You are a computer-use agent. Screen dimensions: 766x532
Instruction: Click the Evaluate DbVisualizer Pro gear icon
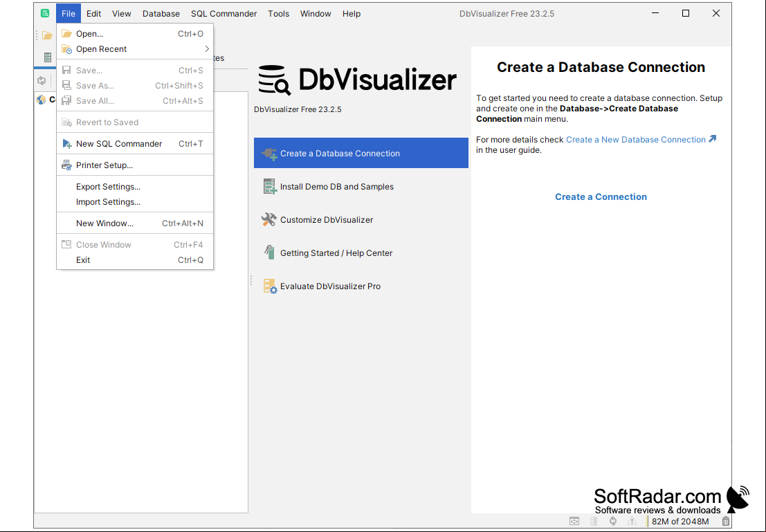coord(270,286)
